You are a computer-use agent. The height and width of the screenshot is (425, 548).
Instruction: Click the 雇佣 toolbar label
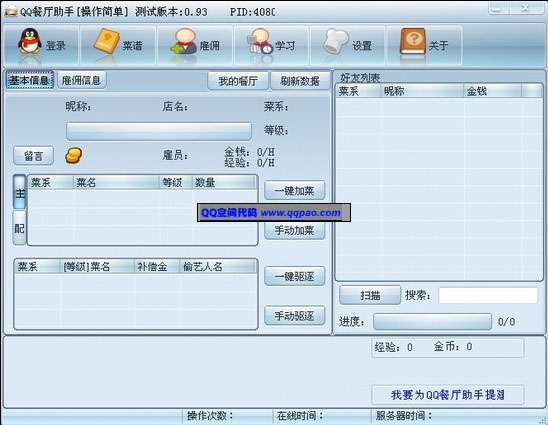point(210,45)
